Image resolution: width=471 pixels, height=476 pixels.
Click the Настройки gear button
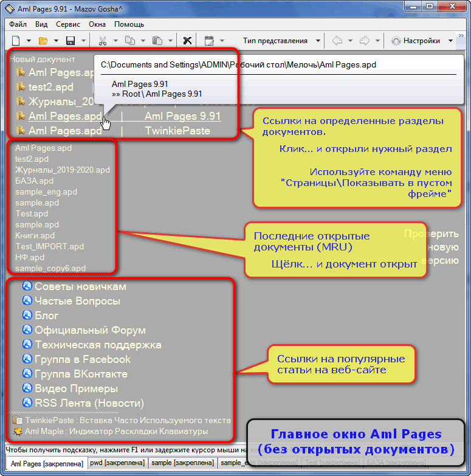click(416, 41)
